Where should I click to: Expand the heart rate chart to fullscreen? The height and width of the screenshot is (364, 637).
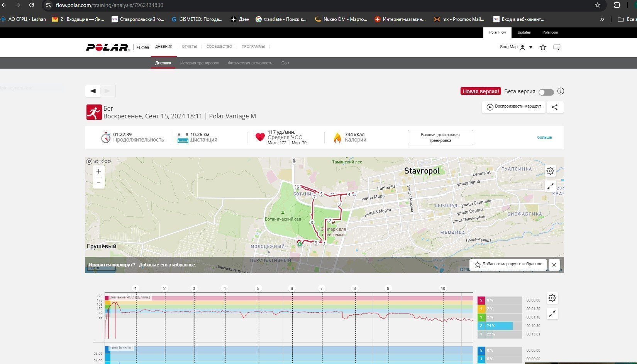[552, 313]
